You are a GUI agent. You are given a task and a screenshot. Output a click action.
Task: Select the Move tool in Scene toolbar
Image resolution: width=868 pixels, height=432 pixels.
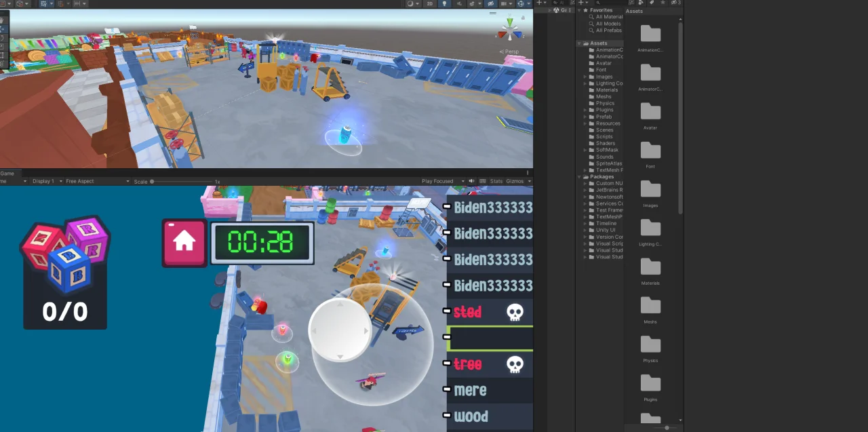coord(3,29)
